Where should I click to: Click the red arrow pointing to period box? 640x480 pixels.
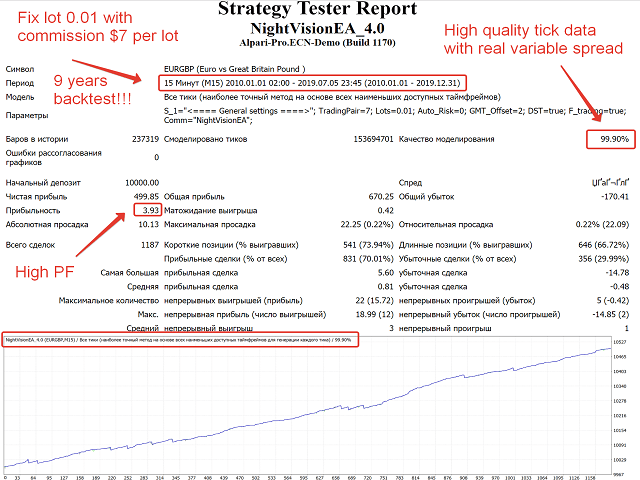pyautogui.click(x=107, y=71)
